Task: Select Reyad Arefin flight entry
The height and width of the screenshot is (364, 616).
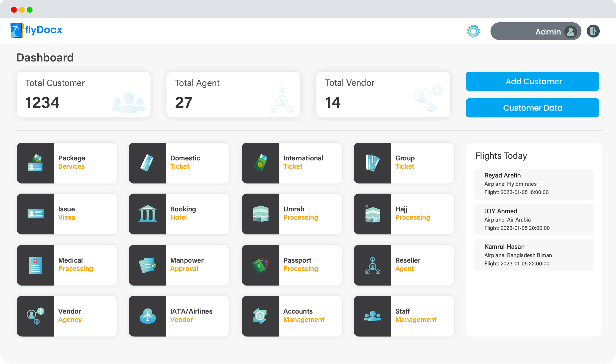Action: [x=534, y=184]
